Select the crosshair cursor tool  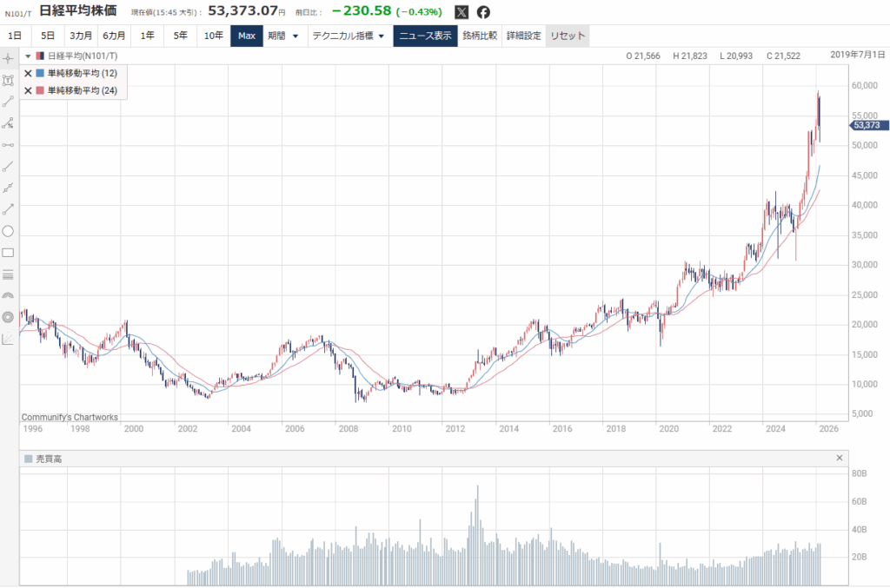point(8,59)
